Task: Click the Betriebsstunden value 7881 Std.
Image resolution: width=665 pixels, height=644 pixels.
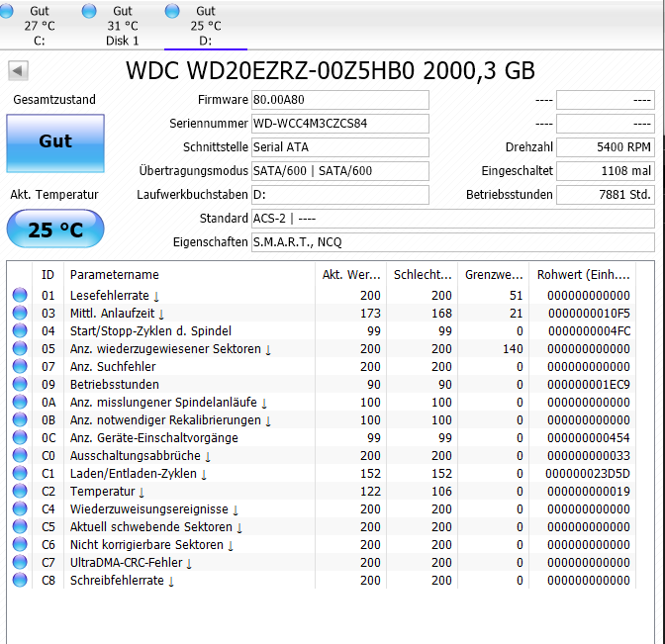Action: pyautogui.click(x=606, y=195)
